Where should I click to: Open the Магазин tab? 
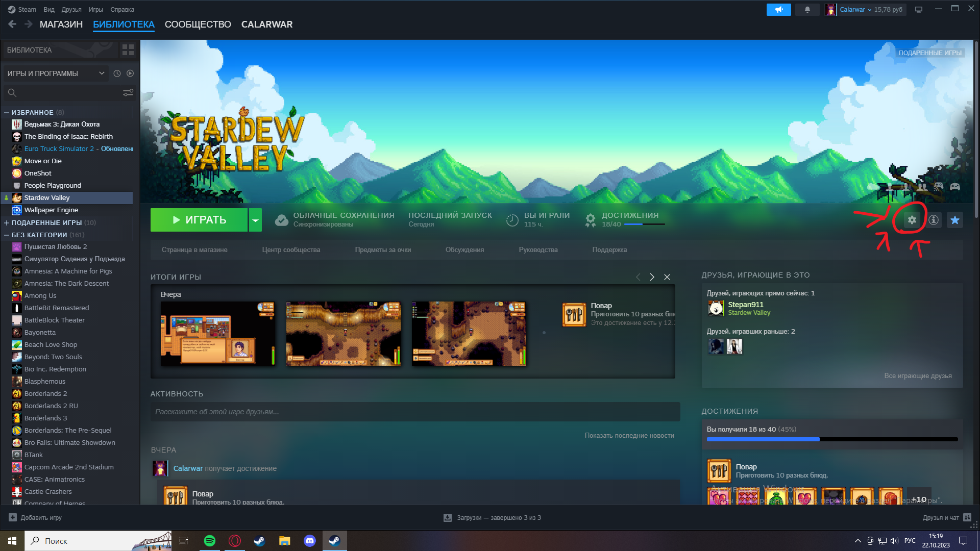(61, 24)
